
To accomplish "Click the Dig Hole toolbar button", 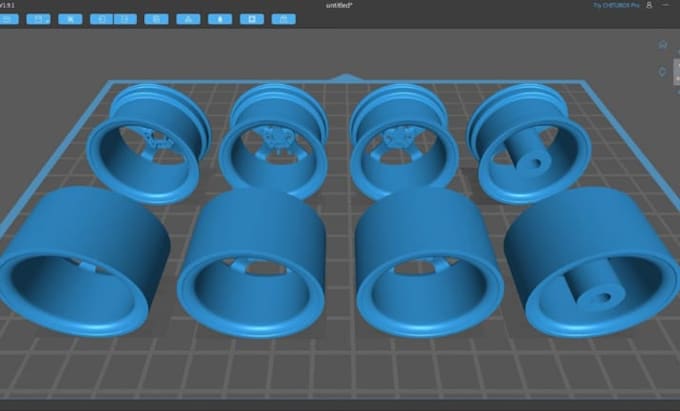I will (252, 19).
